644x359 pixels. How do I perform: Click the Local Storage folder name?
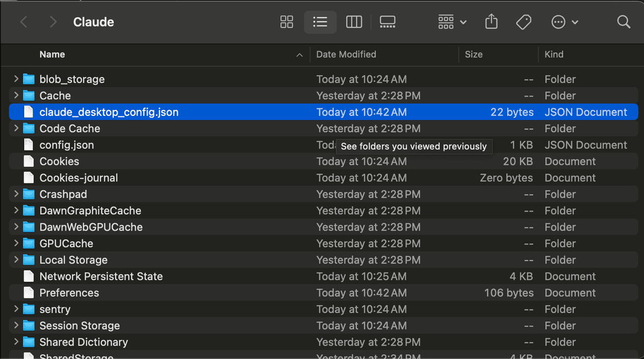click(x=74, y=260)
